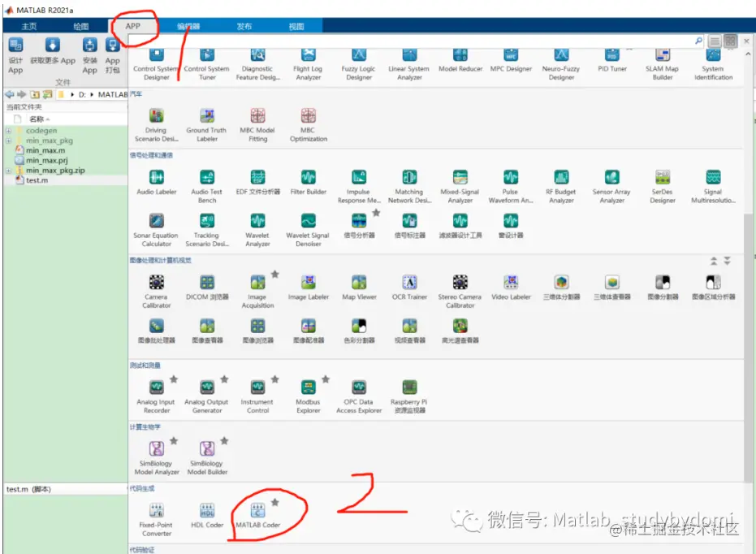Launch the Image Labeler app

(x=308, y=288)
